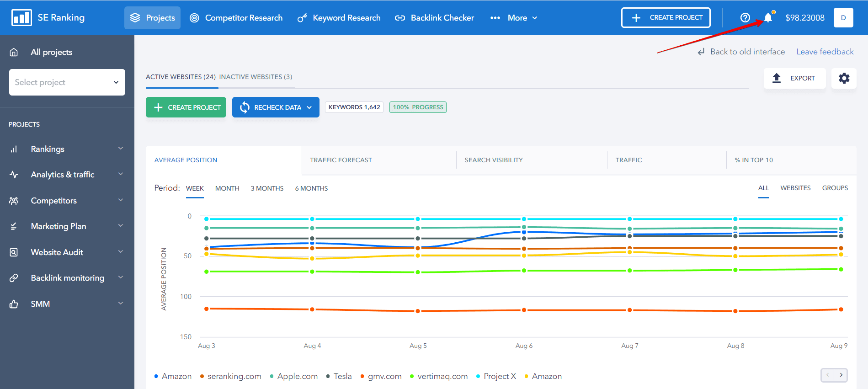This screenshot has width=868, height=389.
Task: Toggle vertimaq.com legend series
Action: coord(439,376)
